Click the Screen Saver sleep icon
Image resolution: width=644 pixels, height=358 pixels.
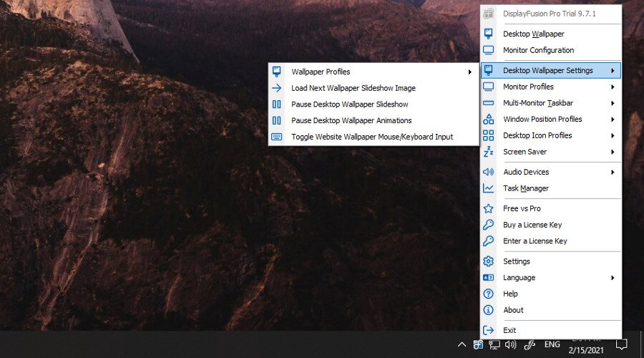click(x=488, y=152)
